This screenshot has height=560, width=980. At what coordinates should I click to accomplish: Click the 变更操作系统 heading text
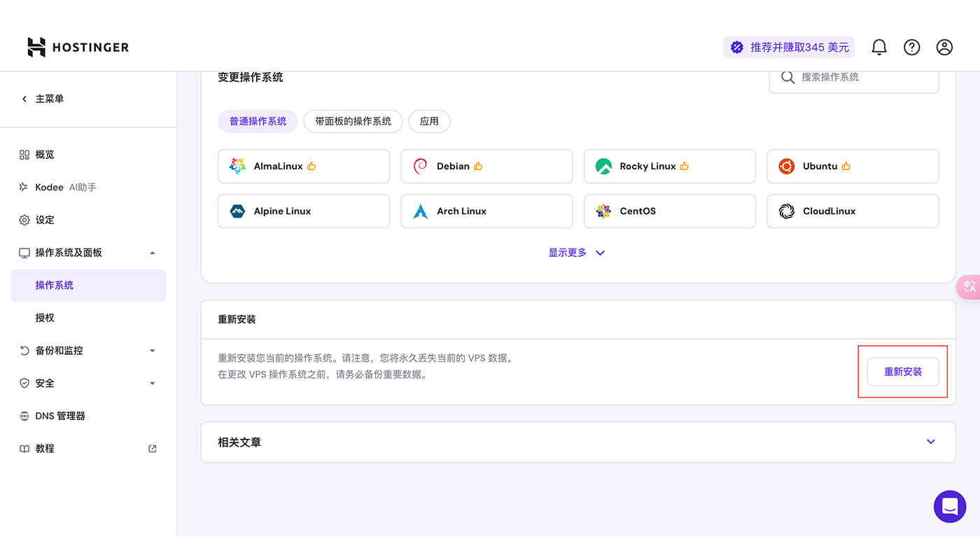(251, 77)
